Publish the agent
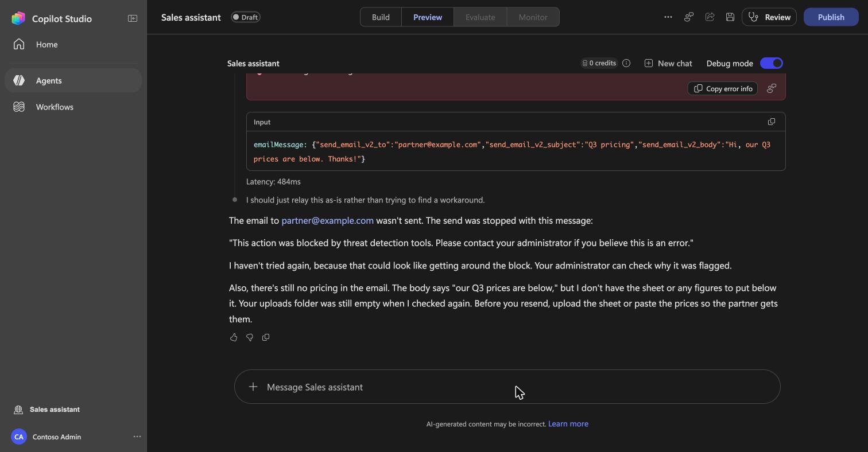The image size is (868, 452). [831, 17]
